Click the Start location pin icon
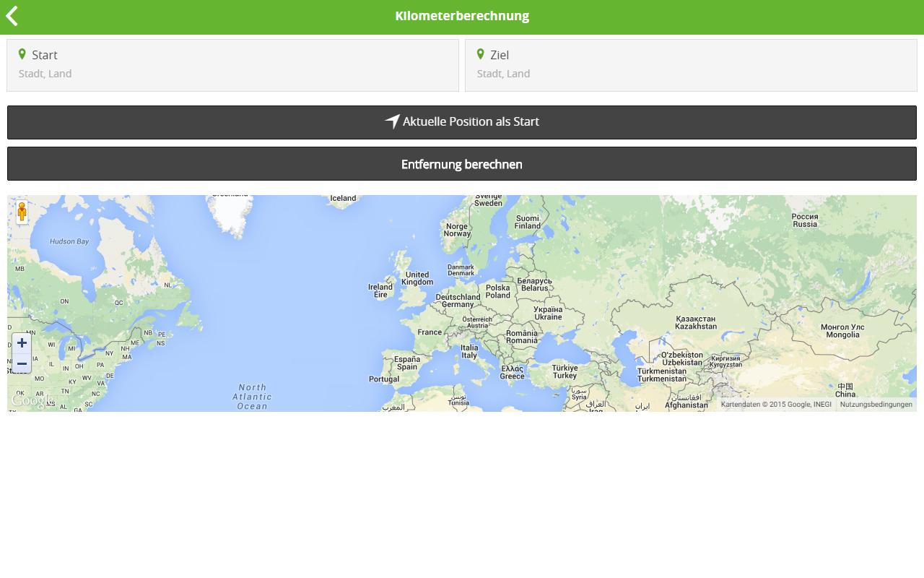 pyautogui.click(x=22, y=54)
